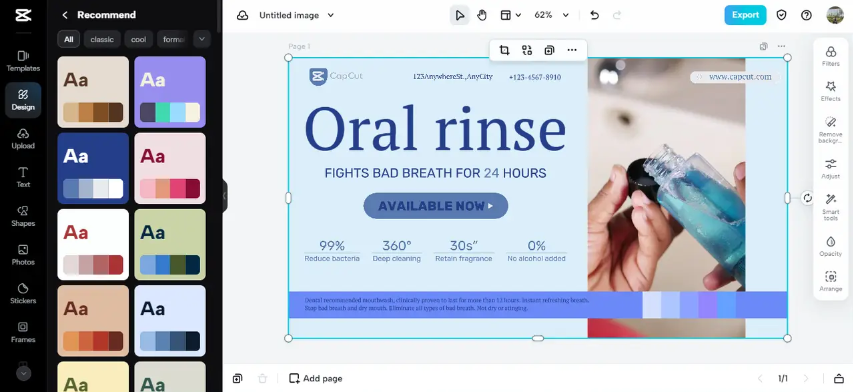Go back from Recommend panel
Screen dimensions: 853x392
65,15
